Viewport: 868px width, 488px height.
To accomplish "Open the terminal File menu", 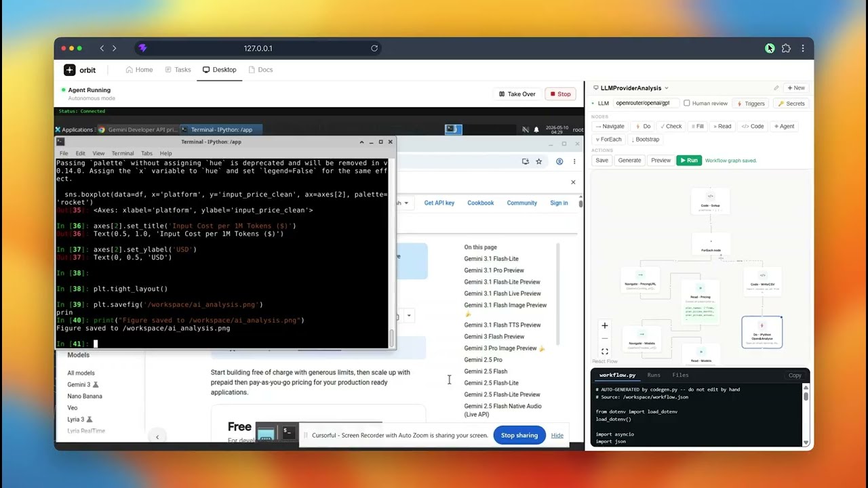I will click(x=64, y=153).
